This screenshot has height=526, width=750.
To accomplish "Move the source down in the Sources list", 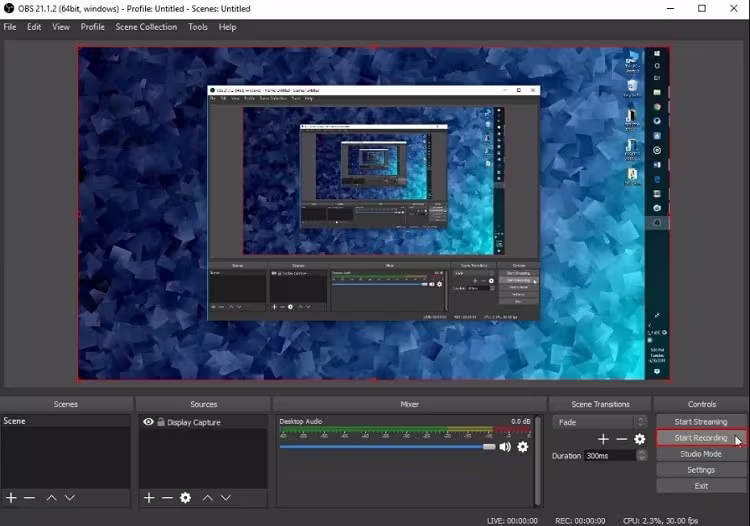I will pyautogui.click(x=226, y=498).
